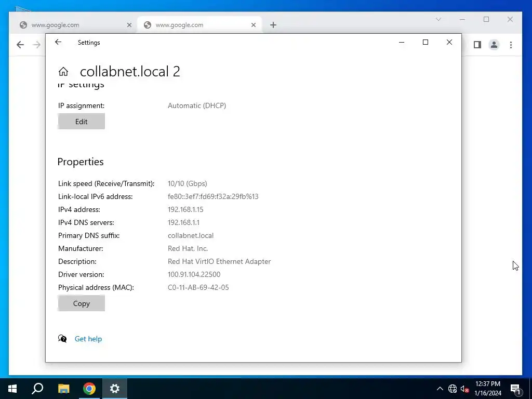Viewport: 532px width, 399px height.
Task: Minimize the Settings window
Action: coord(402,42)
